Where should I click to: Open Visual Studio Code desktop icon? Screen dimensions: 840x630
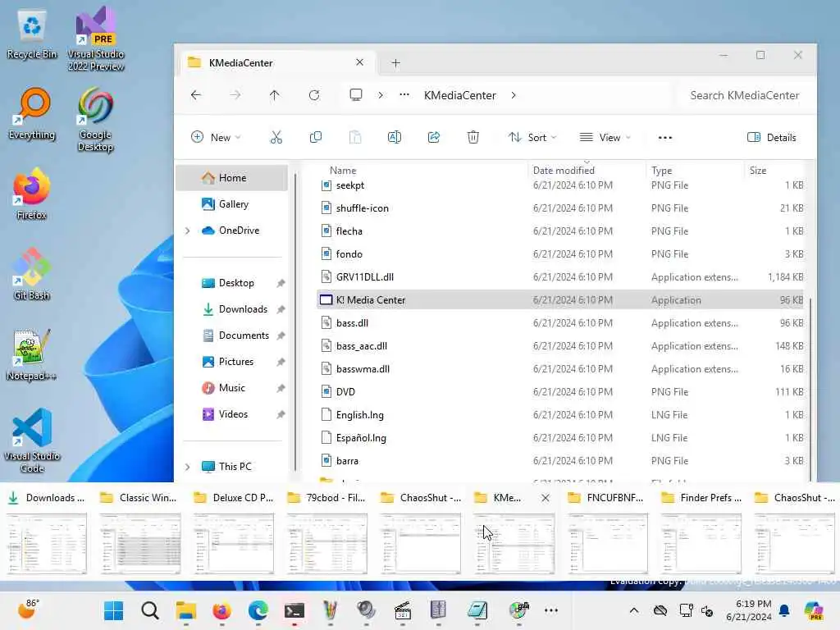pyautogui.click(x=32, y=440)
